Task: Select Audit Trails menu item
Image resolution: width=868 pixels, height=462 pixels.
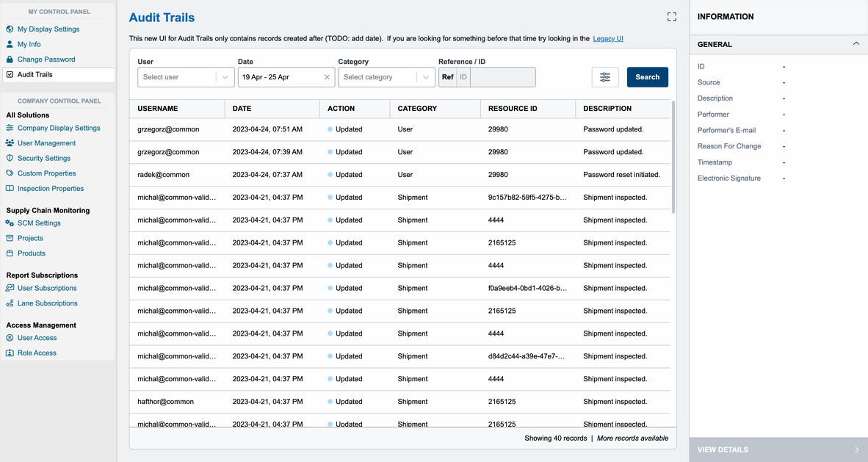Action: (59, 74)
